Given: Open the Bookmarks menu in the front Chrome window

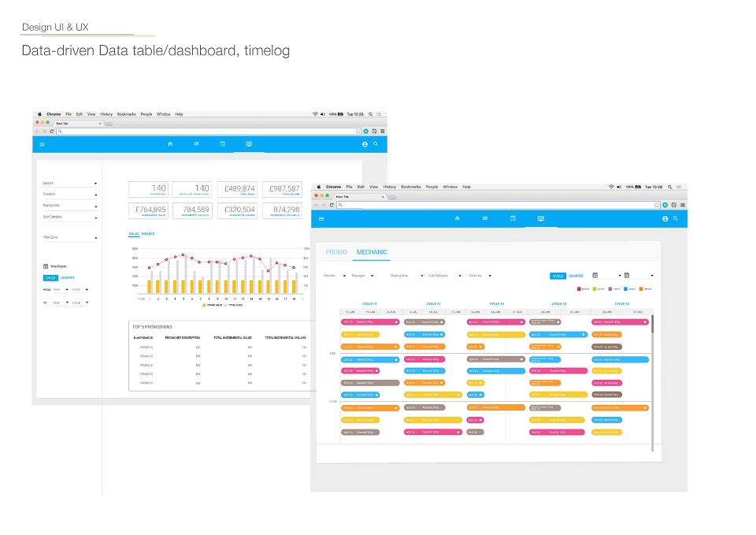Looking at the screenshot, I should (x=411, y=187).
